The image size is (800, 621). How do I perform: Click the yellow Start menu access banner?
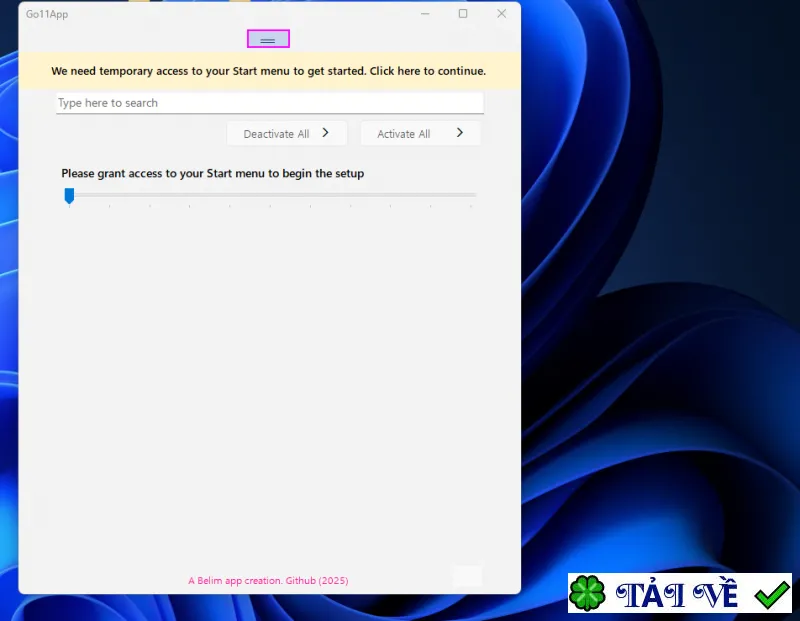tap(269, 71)
